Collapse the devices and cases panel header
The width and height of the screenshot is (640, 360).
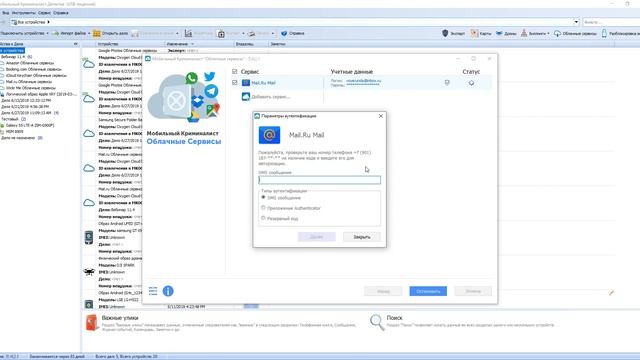pyautogui.click(x=76, y=44)
